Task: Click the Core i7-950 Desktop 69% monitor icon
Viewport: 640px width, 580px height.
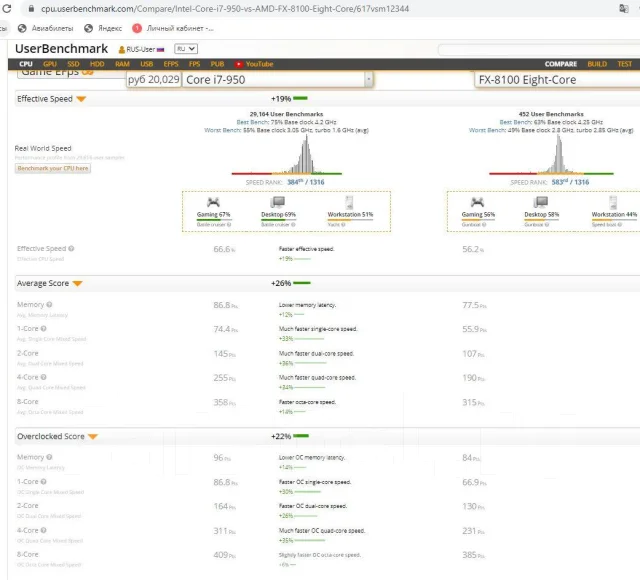Action: click(x=278, y=202)
